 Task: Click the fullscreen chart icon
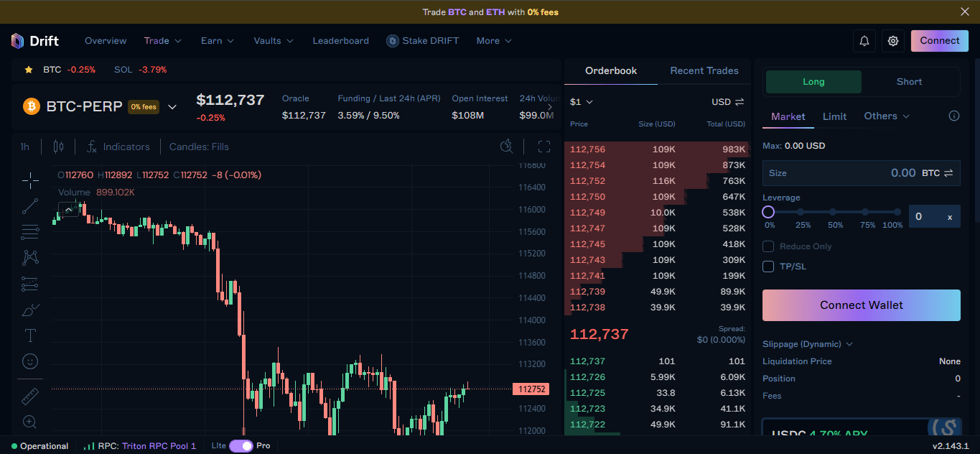544,147
